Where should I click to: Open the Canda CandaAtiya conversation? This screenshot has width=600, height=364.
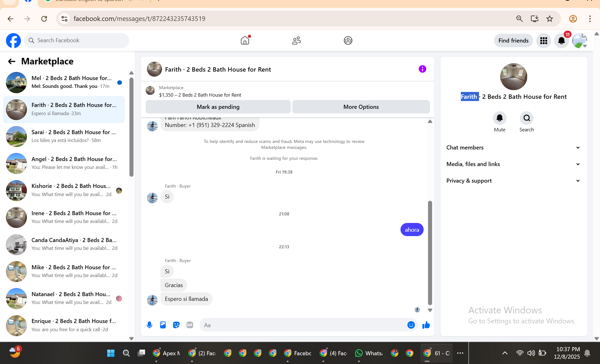point(64,245)
